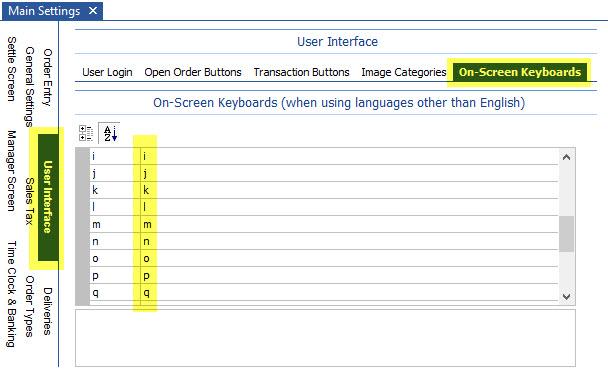Click the Categorized view icon
The image size is (608, 375).
coord(86,133)
